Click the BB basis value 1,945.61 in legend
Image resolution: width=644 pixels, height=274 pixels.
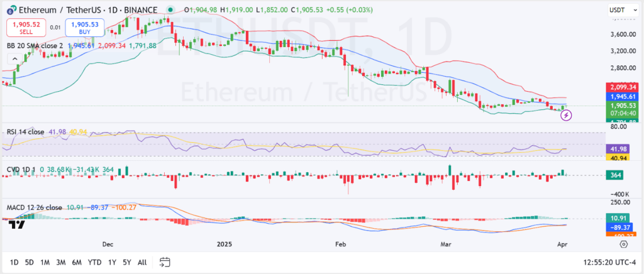(x=81, y=46)
